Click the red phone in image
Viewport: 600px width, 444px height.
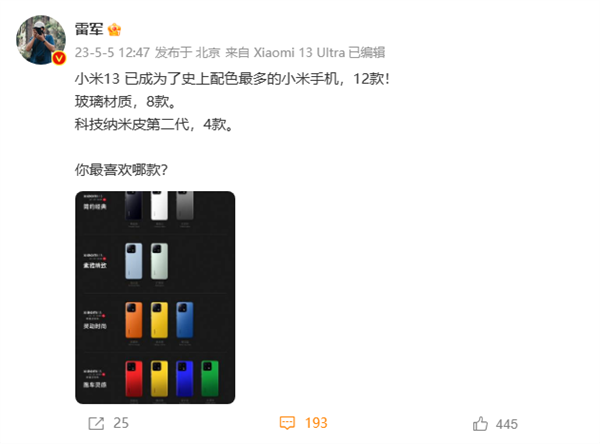(134, 379)
